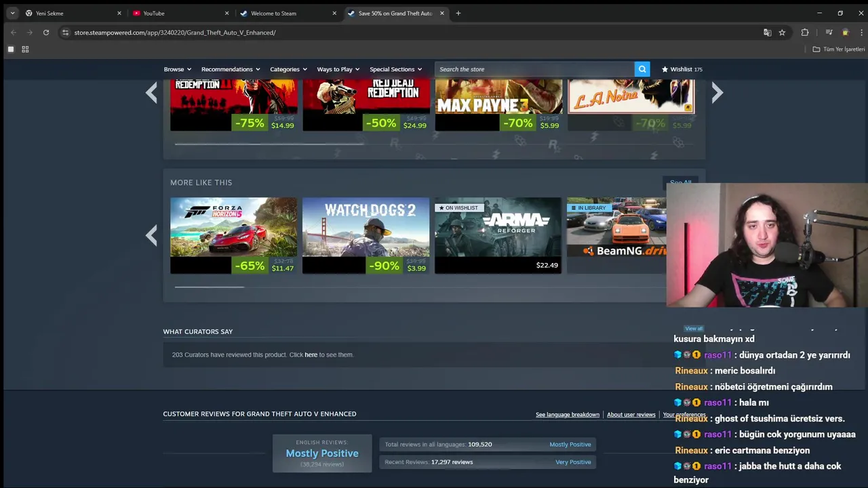Click the $22.49 Arma Reforger price
Image resolution: width=868 pixels, height=488 pixels.
pyautogui.click(x=547, y=265)
